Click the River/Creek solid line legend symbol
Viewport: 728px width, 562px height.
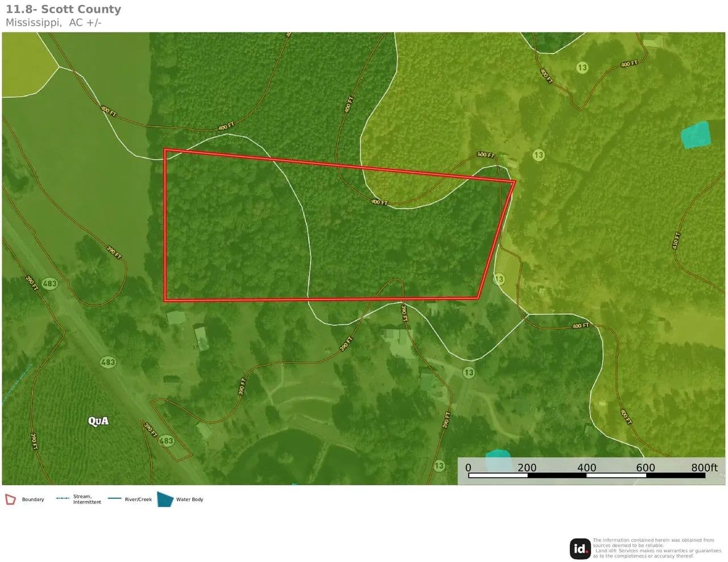(x=114, y=498)
